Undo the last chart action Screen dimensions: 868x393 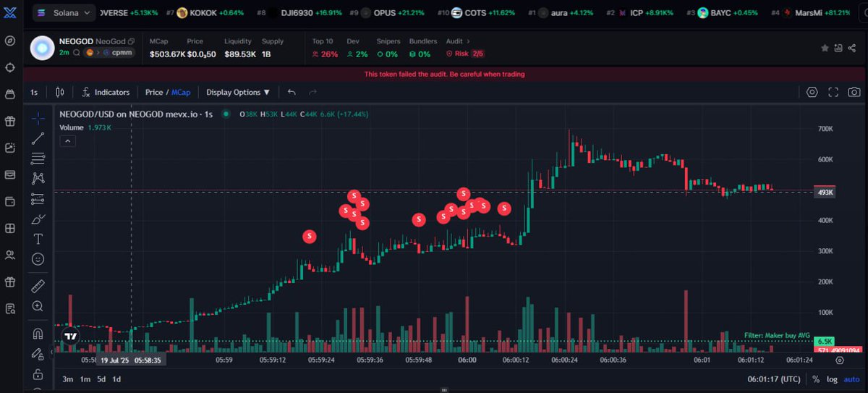292,92
